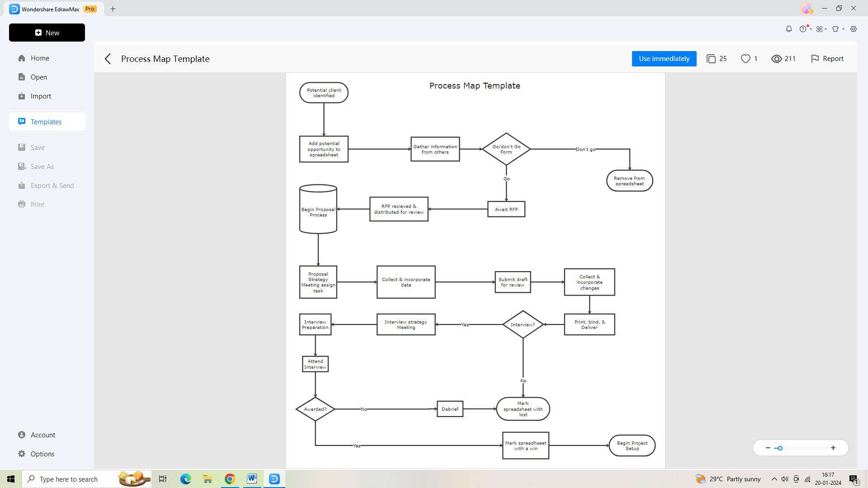The width and height of the screenshot is (868, 488).
Task: Click the user avatar icon in title bar
Action: pyautogui.click(x=807, y=8)
